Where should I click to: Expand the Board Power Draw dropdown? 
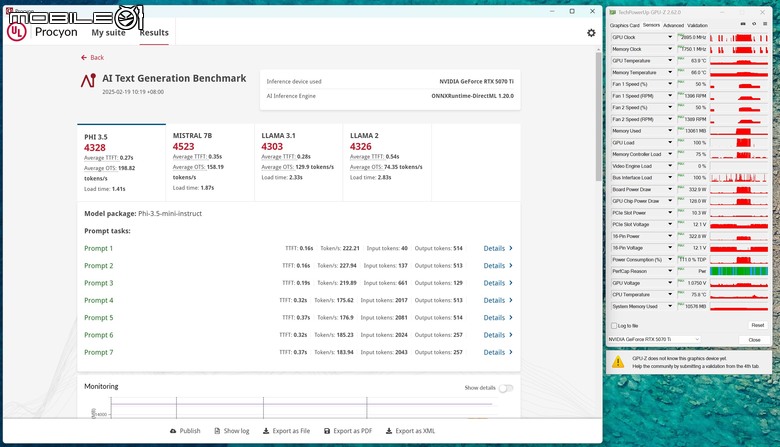[670, 189]
